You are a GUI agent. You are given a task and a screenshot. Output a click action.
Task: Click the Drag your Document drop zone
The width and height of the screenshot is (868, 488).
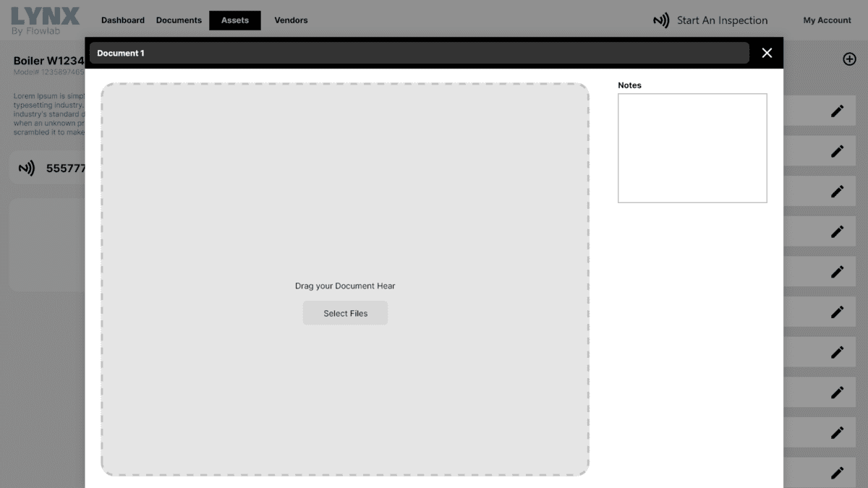[345, 217]
